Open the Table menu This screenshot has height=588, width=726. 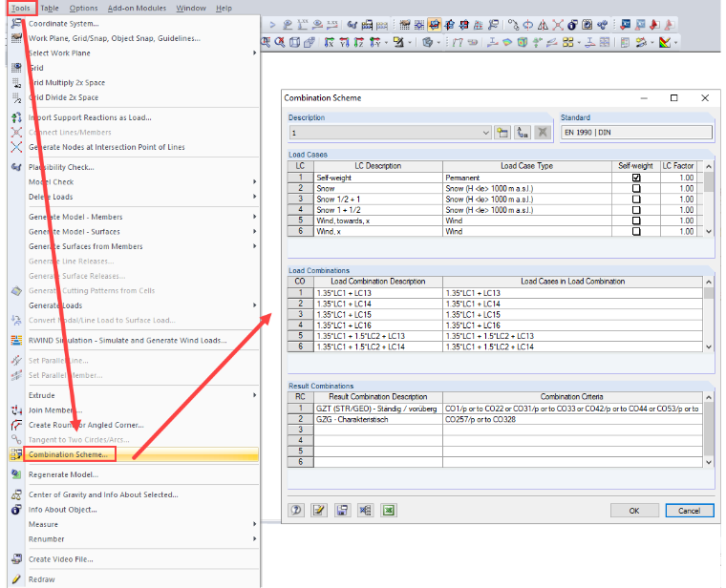(49, 8)
